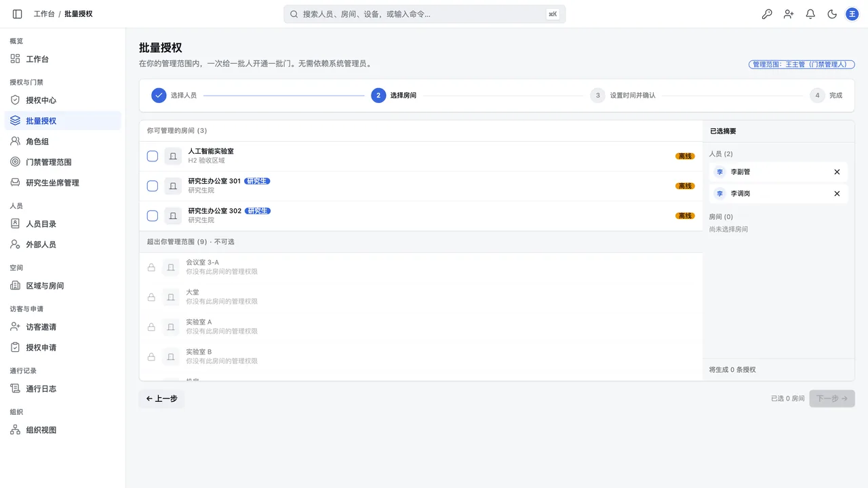Click the 管理范围：王主管 badge
Image resolution: width=868 pixels, height=488 pixels.
(802, 64)
